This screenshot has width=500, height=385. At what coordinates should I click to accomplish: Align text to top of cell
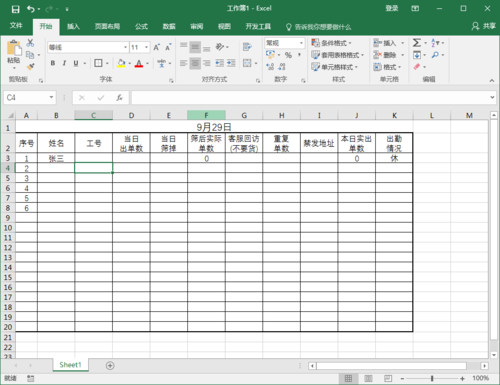(x=184, y=47)
